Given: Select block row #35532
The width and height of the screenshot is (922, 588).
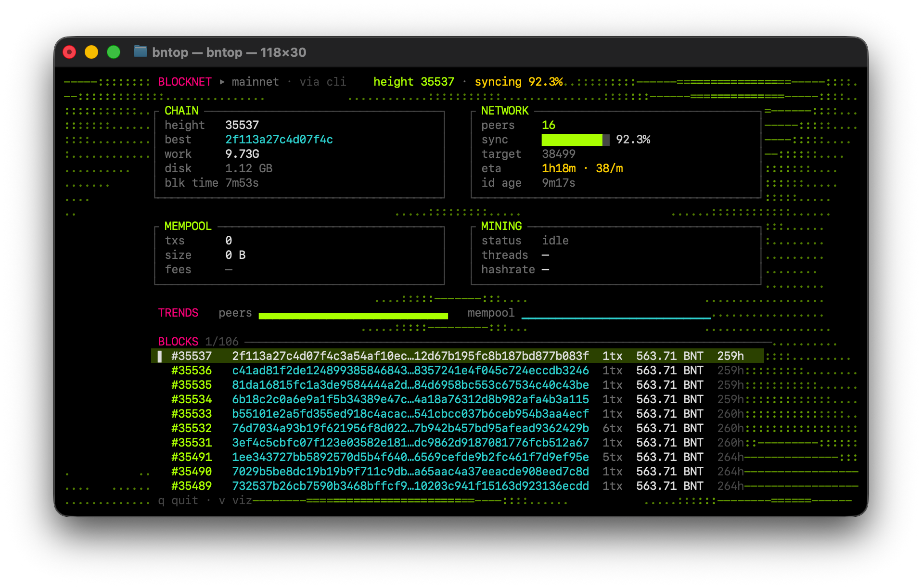Looking at the screenshot, I should pyautogui.click(x=457, y=428).
